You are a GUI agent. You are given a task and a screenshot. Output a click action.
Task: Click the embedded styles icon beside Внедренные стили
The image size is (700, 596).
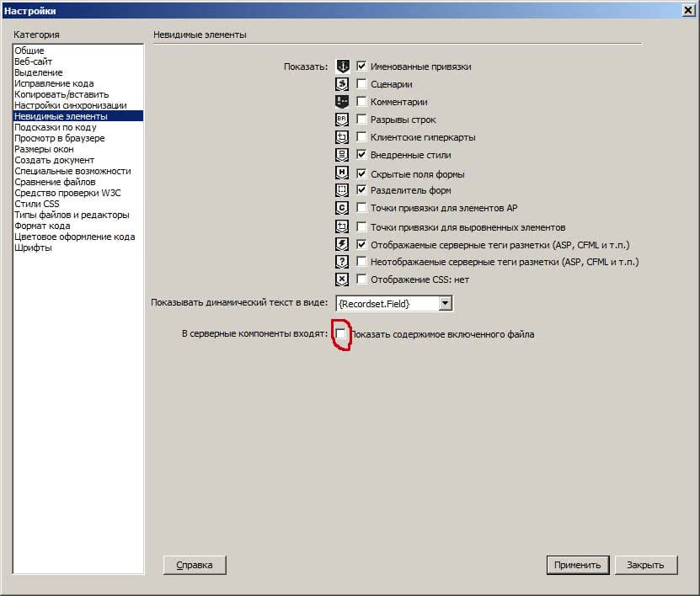pos(342,155)
